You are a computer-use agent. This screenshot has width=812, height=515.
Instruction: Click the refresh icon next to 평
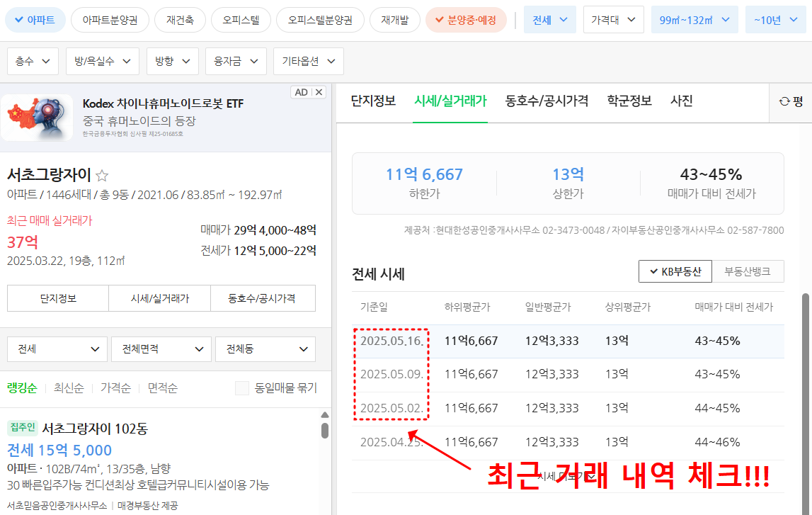(784, 101)
